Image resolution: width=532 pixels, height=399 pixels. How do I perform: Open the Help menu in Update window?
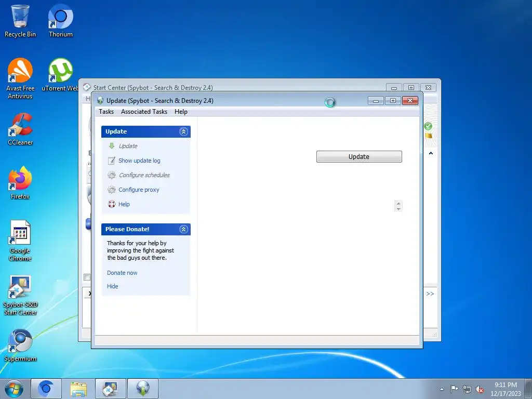point(181,112)
